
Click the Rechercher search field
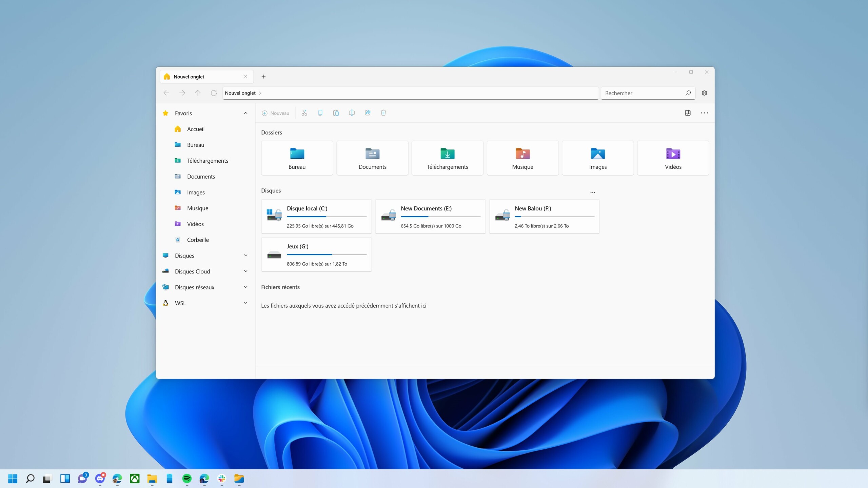(x=643, y=93)
